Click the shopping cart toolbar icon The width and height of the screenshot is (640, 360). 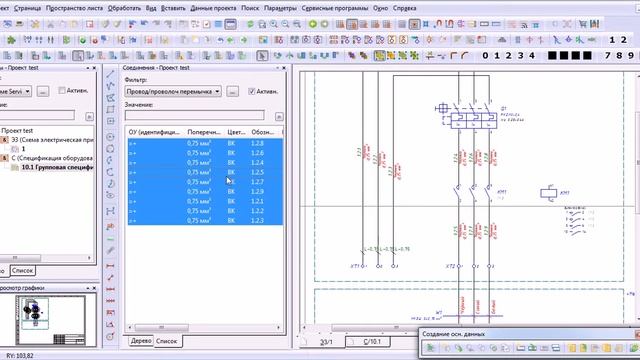(582, 24)
